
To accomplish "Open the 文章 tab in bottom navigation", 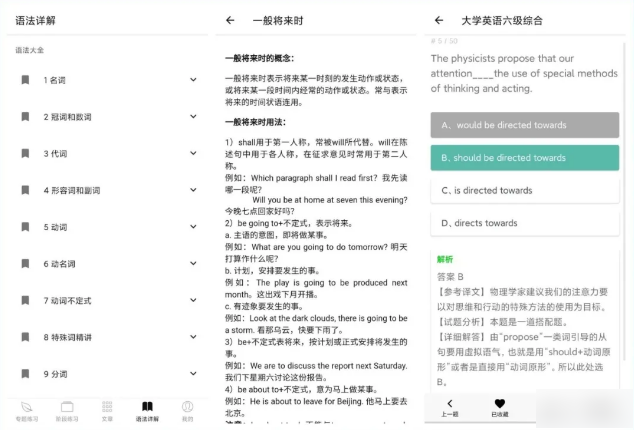I will (107, 411).
